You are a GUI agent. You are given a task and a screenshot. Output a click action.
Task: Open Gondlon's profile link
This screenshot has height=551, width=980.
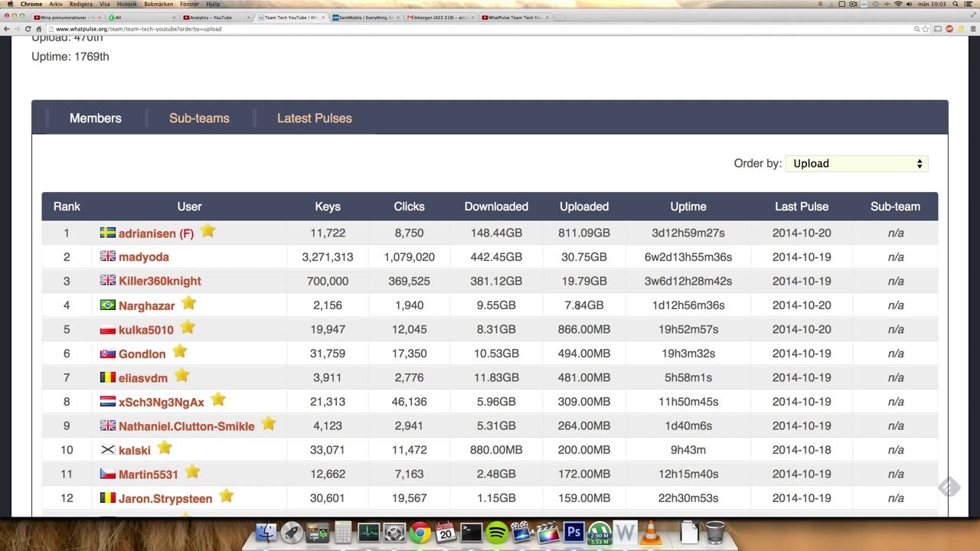142,354
